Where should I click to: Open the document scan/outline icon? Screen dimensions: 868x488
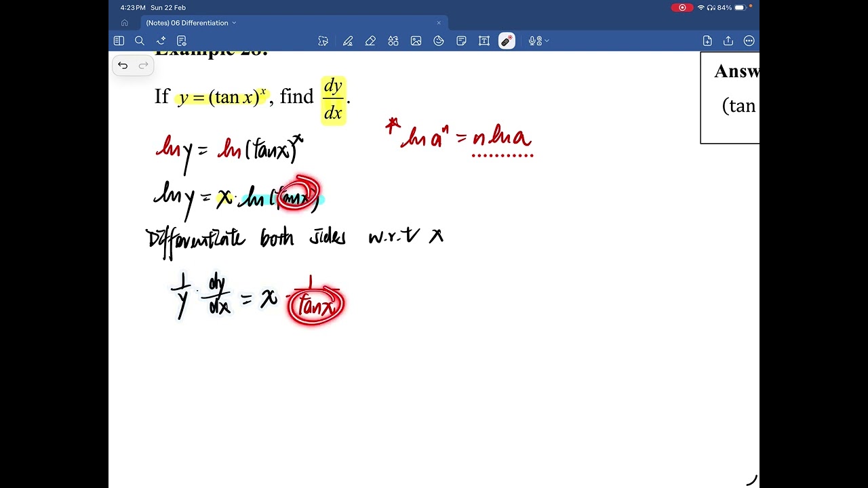coord(182,41)
